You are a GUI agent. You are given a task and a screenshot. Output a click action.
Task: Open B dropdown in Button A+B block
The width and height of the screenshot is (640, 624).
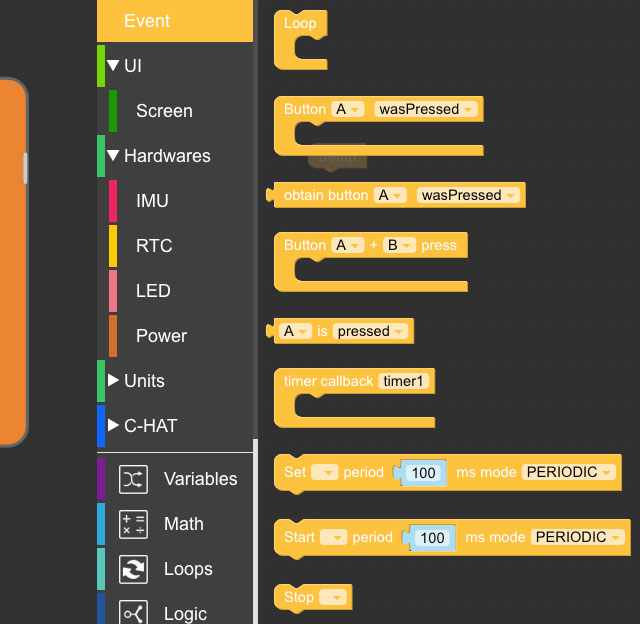(399, 245)
